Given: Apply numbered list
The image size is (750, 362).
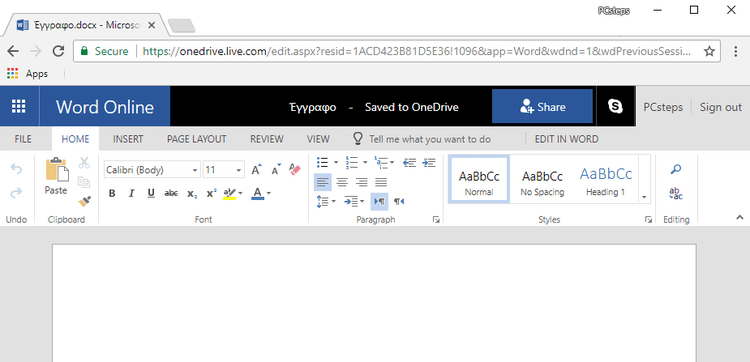Looking at the screenshot, I should 352,163.
